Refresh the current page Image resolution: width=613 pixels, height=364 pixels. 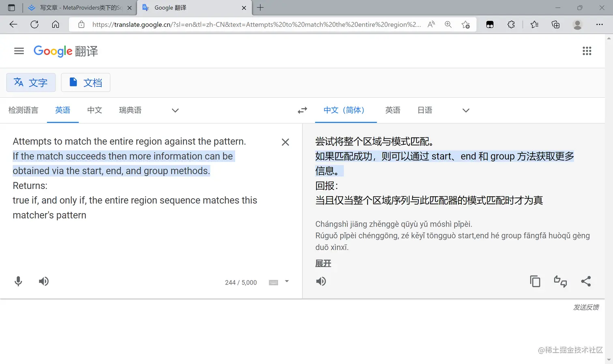click(34, 24)
